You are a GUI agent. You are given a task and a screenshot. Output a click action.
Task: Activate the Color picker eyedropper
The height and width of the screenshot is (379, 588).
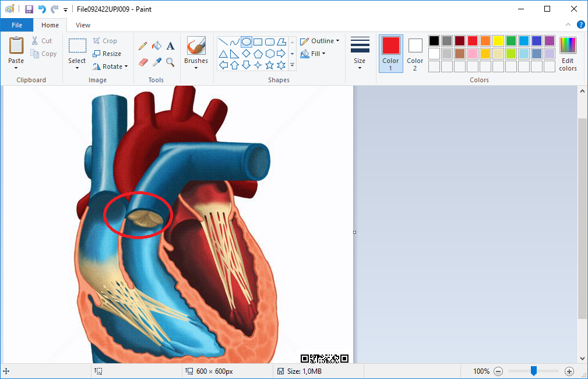(x=156, y=62)
